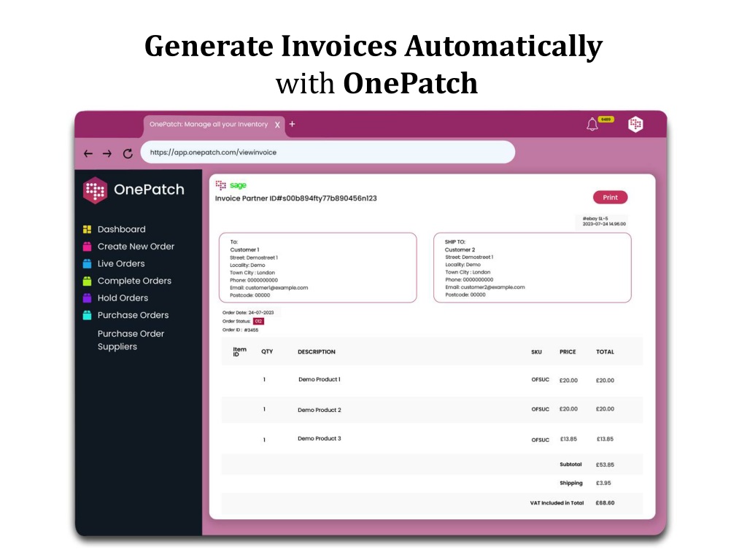747x560 pixels.
Task: Click the Print button
Action: coord(611,197)
